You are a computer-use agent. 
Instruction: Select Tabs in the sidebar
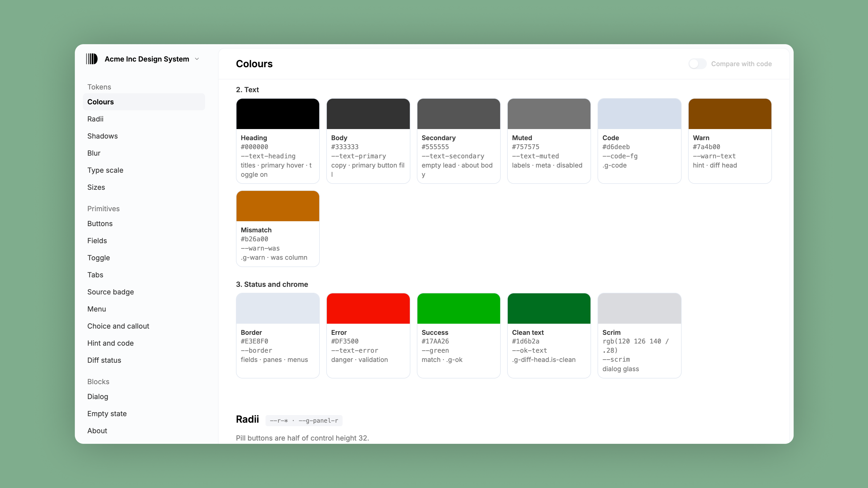click(x=144, y=275)
